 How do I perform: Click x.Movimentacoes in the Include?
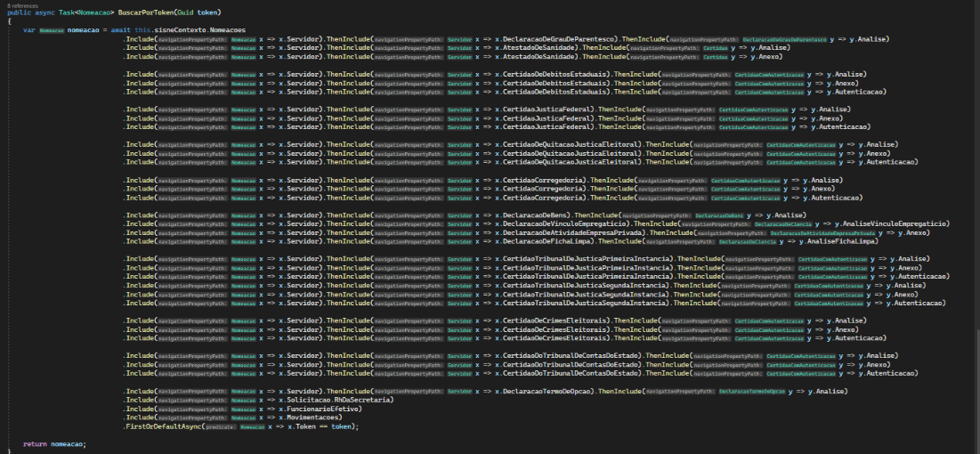coord(309,418)
